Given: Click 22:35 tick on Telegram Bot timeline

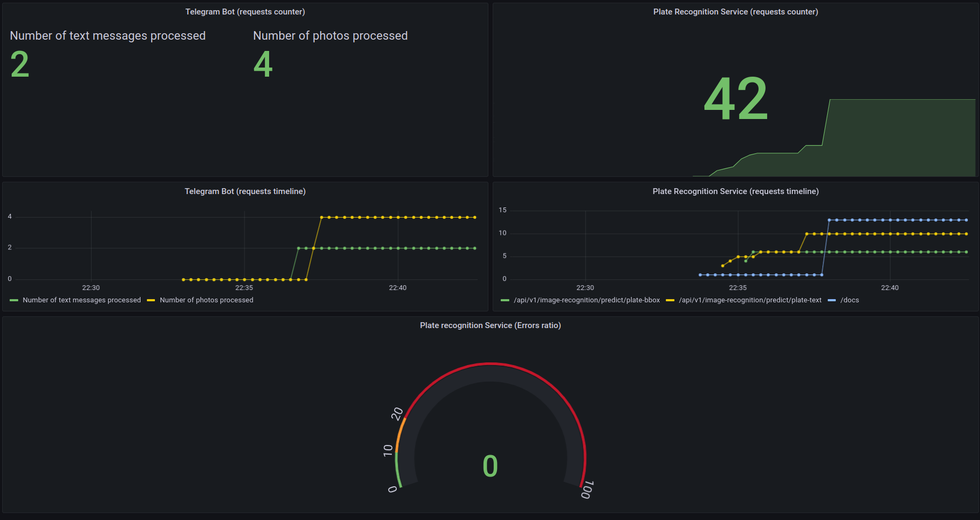Looking at the screenshot, I should [x=244, y=288].
